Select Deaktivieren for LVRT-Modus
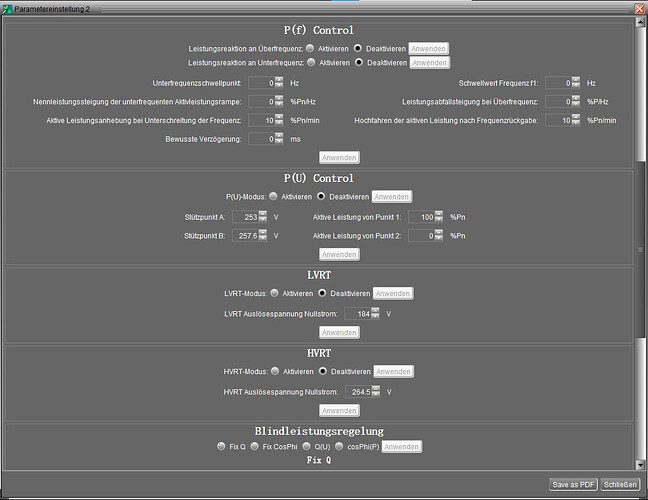Viewport: 648px width, 500px height. (x=322, y=293)
